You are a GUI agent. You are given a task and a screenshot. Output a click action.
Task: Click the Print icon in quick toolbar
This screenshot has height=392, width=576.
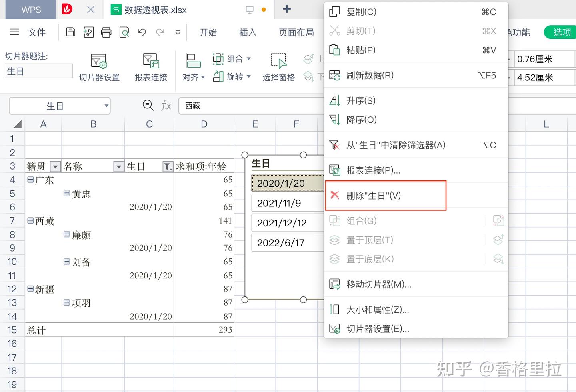(106, 32)
